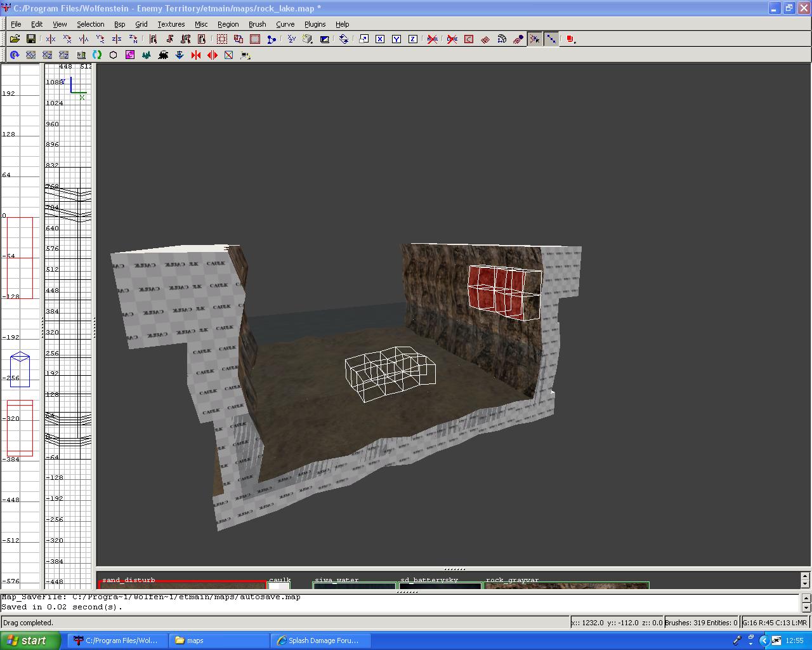Screen dimensions: 812x650
Task: Click the sd_batterysky texture label
Action: tap(429, 580)
